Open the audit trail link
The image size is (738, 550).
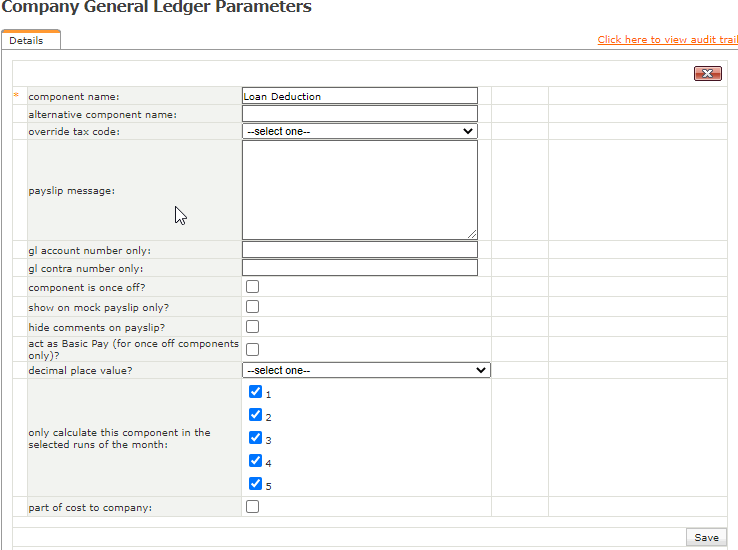(x=667, y=40)
